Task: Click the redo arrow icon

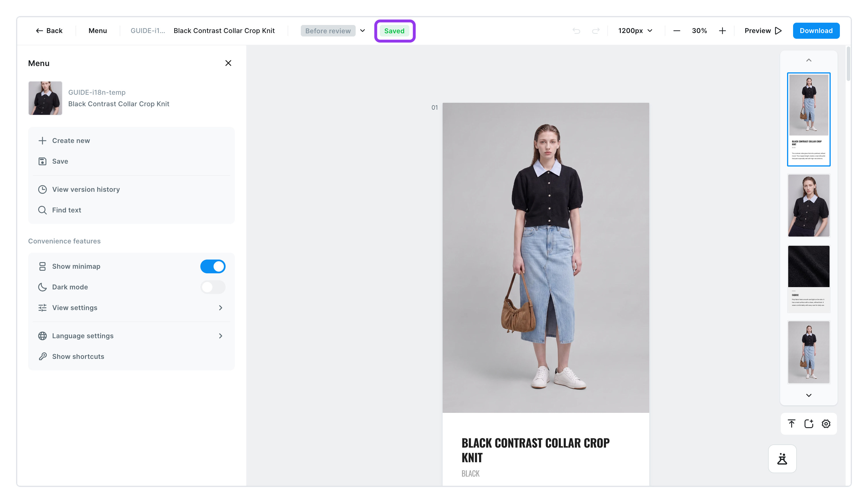Action: click(596, 31)
